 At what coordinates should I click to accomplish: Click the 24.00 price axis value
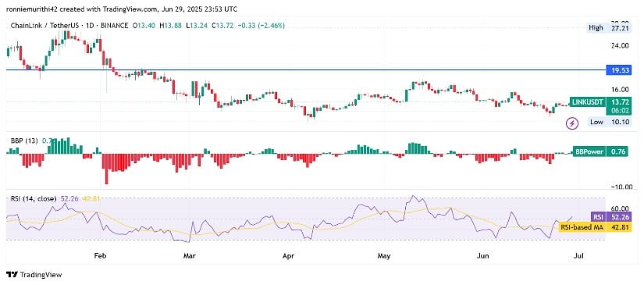coord(620,46)
